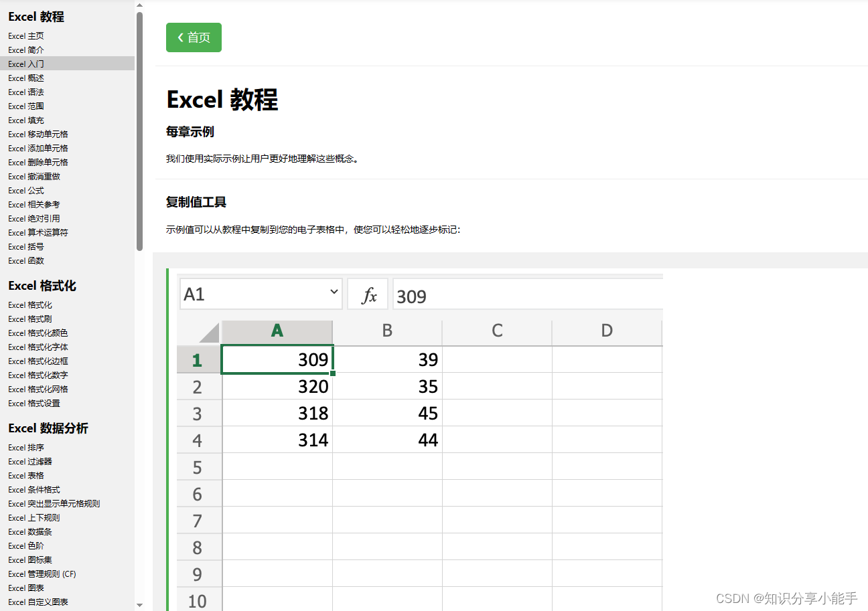Go to Excel 语法 page

coord(26,92)
